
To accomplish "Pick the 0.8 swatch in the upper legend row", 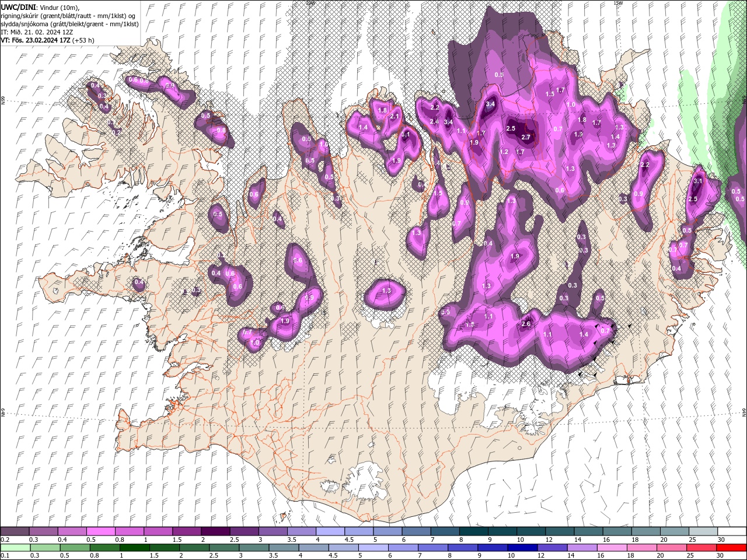I will point(129,531).
